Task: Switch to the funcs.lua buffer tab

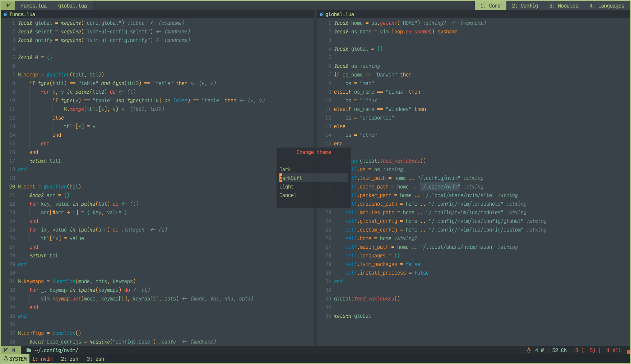Action: click(34, 6)
